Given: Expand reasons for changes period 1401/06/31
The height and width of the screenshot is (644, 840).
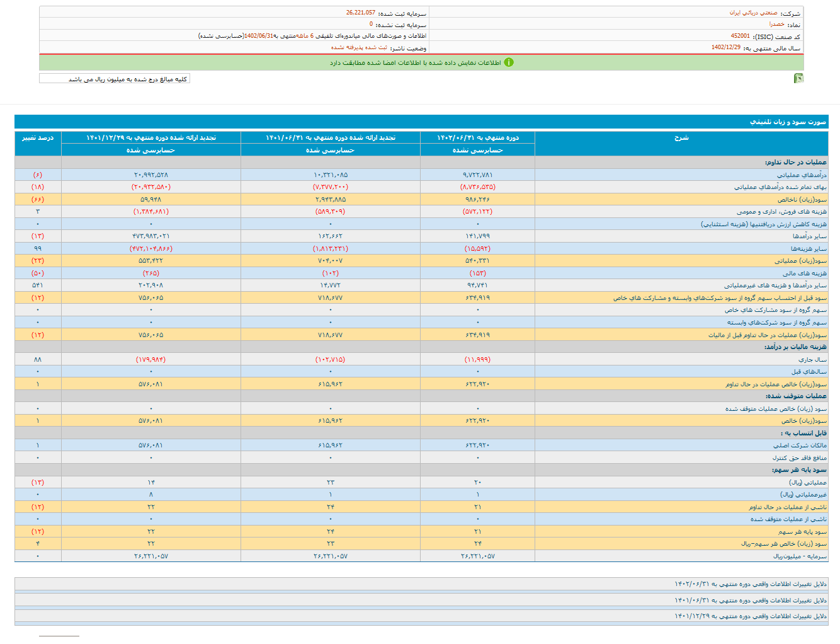Looking at the screenshot, I should 751,601.
